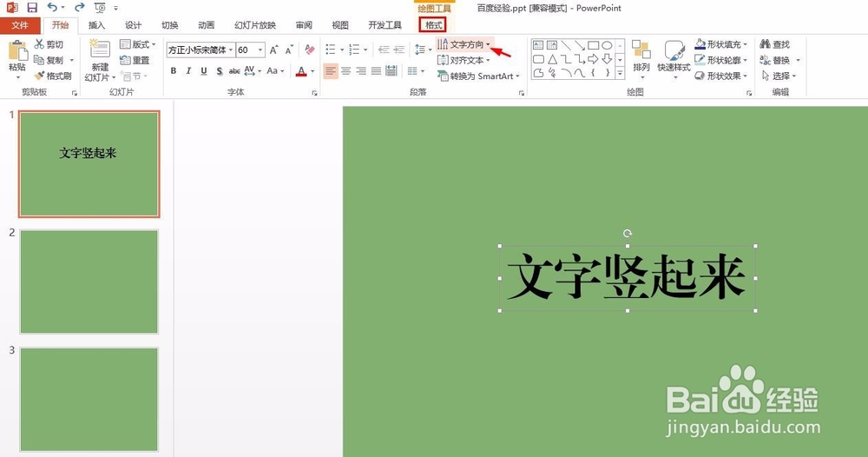Viewport: 868px width, 457px height.
Task: Apply the red font color A
Action: 301,71
